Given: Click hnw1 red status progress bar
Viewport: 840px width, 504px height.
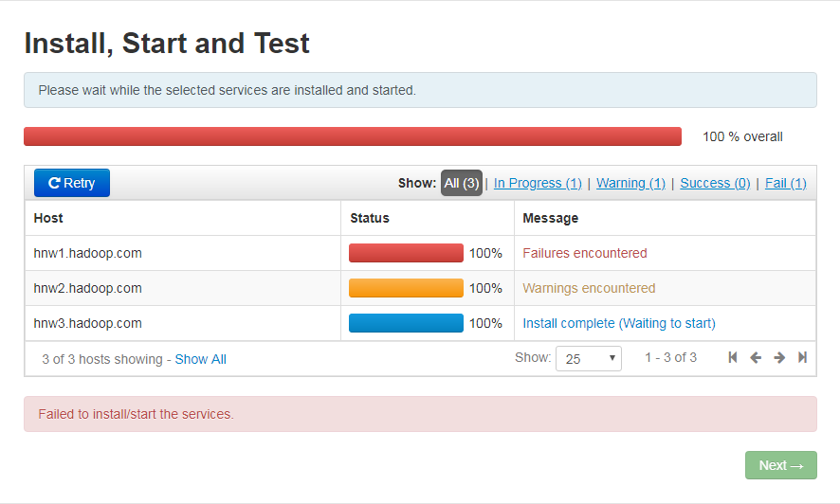Looking at the screenshot, I should coord(406,253).
